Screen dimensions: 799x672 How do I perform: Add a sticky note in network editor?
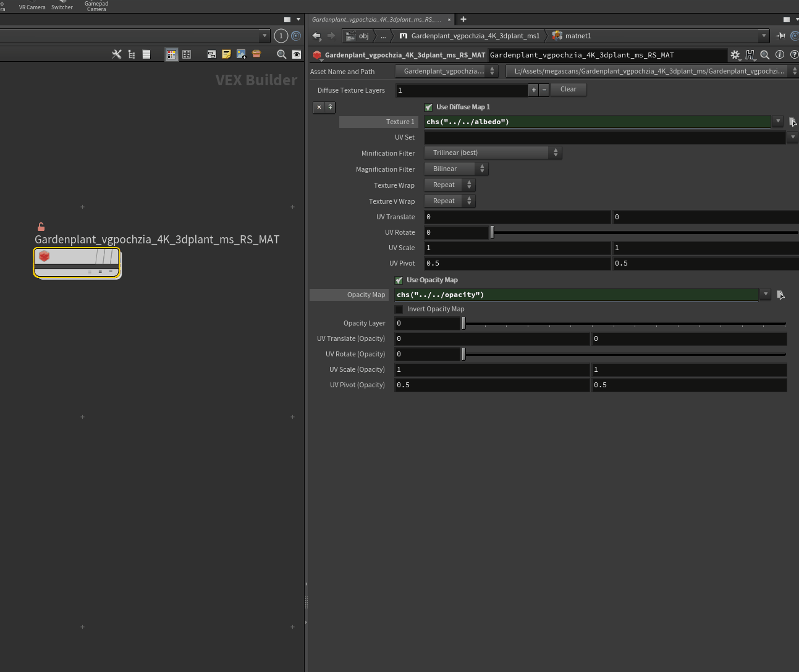tap(226, 54)
